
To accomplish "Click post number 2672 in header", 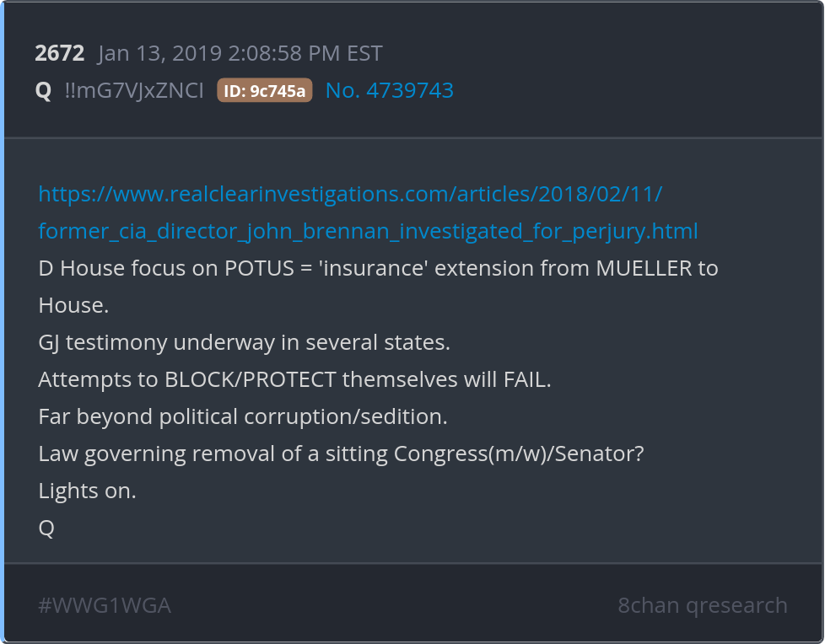I will coord(59,54).
